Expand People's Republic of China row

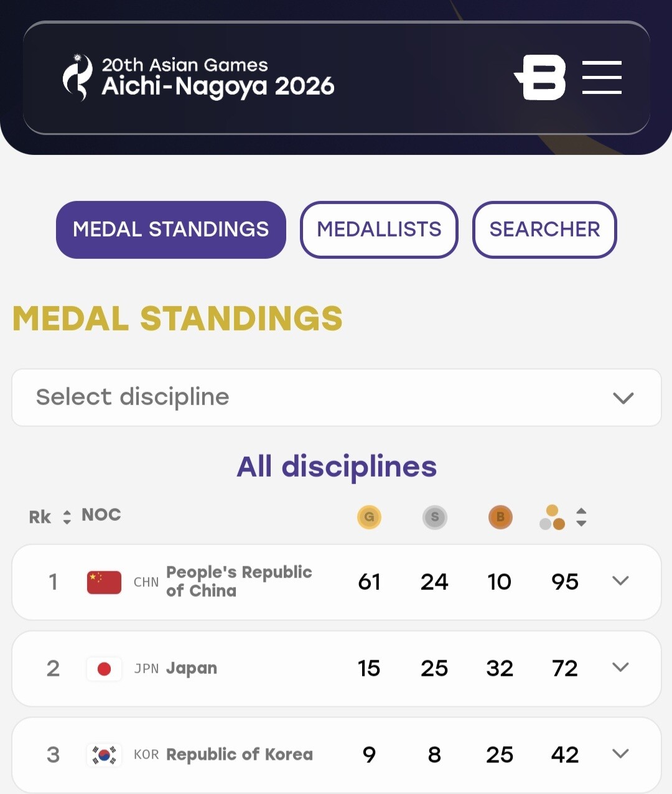coord(620,581)
